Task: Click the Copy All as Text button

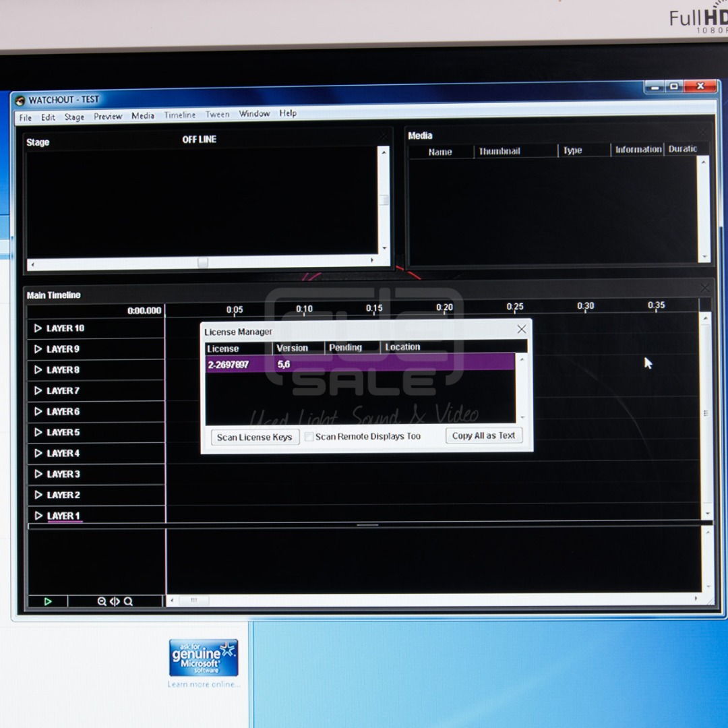Action: coord(484,435)
